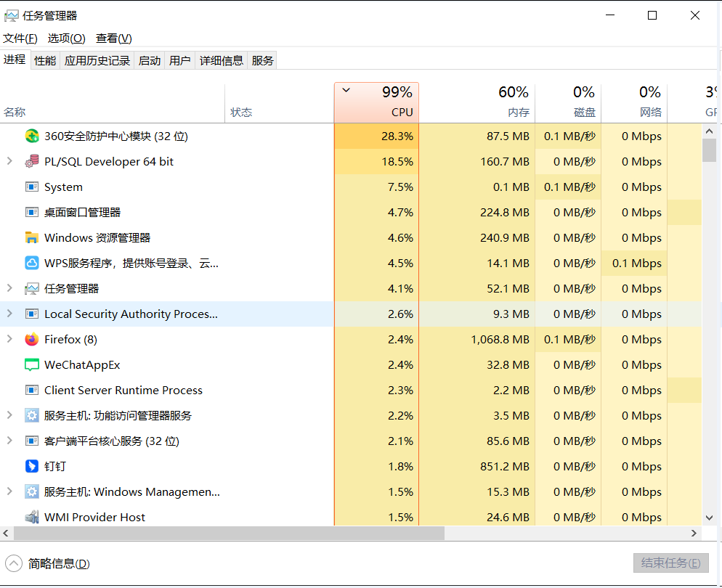Click the 360 Security Center process icon
Viewport: 722px width, 588px height.
tap(32, 136)
